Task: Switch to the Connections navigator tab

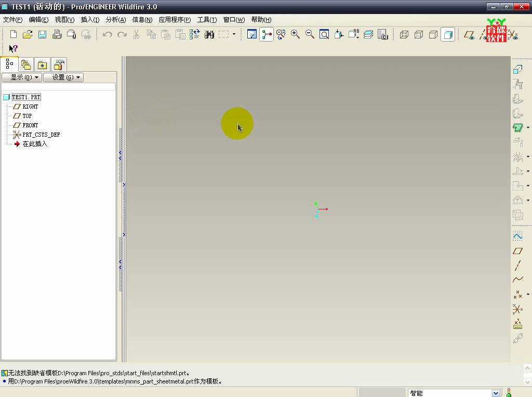Action: [59, 64]
